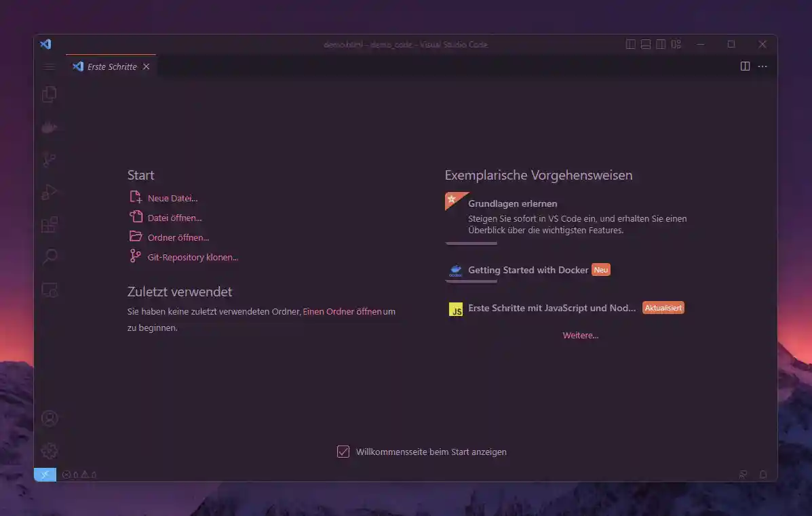The width and height of the screenshot is (812, 516).
Task: Toggle the primary side bar layout icon
Action: (630, 45)
